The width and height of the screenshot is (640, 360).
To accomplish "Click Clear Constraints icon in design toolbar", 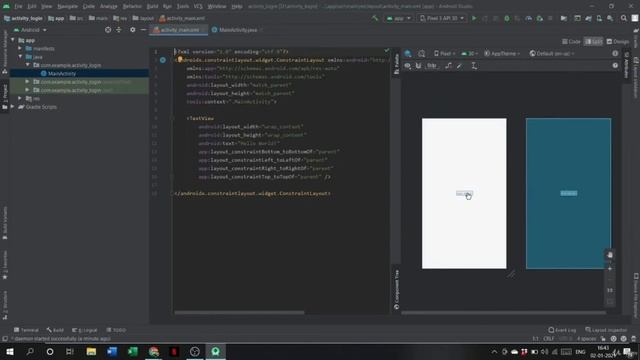I will (x=448, y=66).
